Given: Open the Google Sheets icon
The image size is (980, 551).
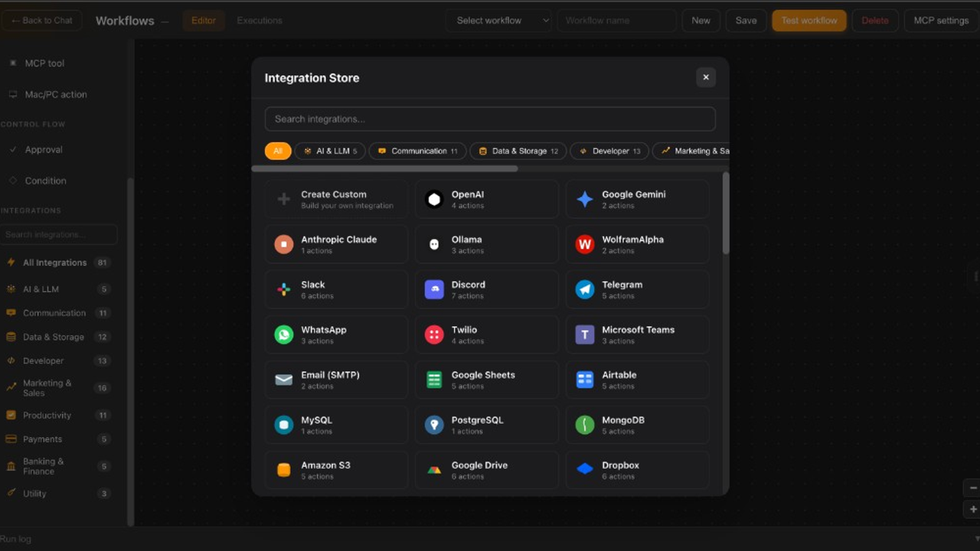Looking at the screenshot, I should pyautogui.click(x=434, y=380).
